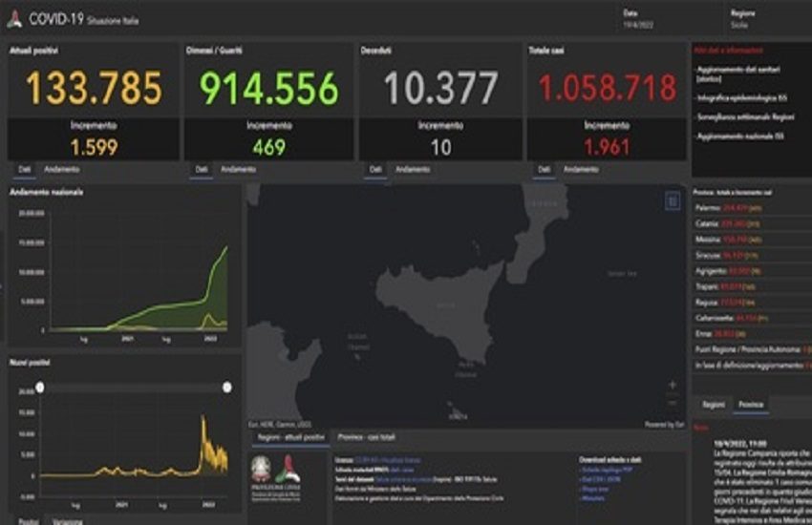Click the Protezione Civile logo in header
The height and width of the screenshot is (525, 812).
(13, 18)
